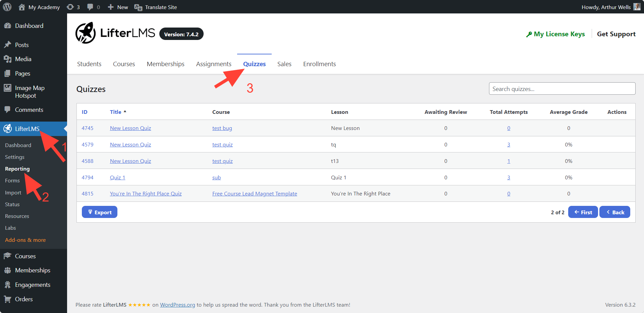Open Forms submenu item

(x=12, y=180)
